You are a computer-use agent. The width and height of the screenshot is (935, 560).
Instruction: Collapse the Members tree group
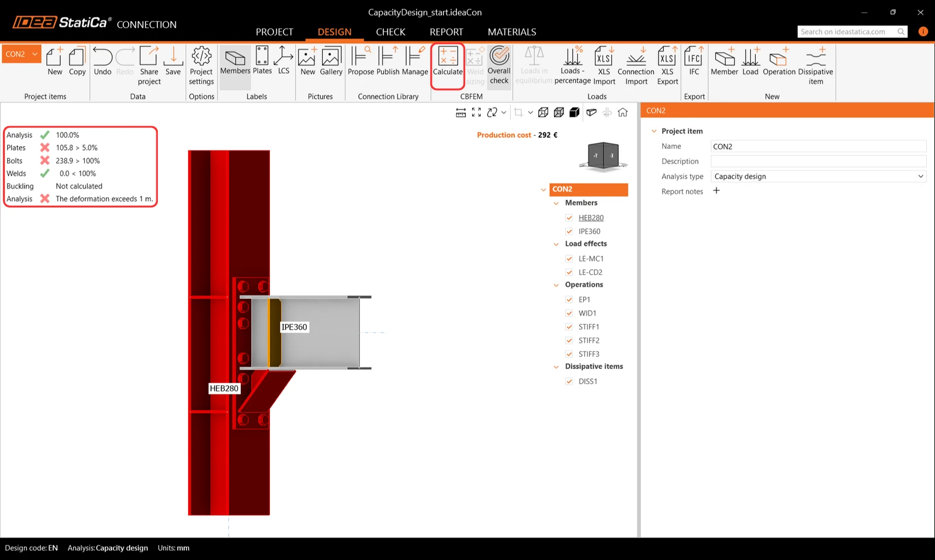[x=556, y=203]
